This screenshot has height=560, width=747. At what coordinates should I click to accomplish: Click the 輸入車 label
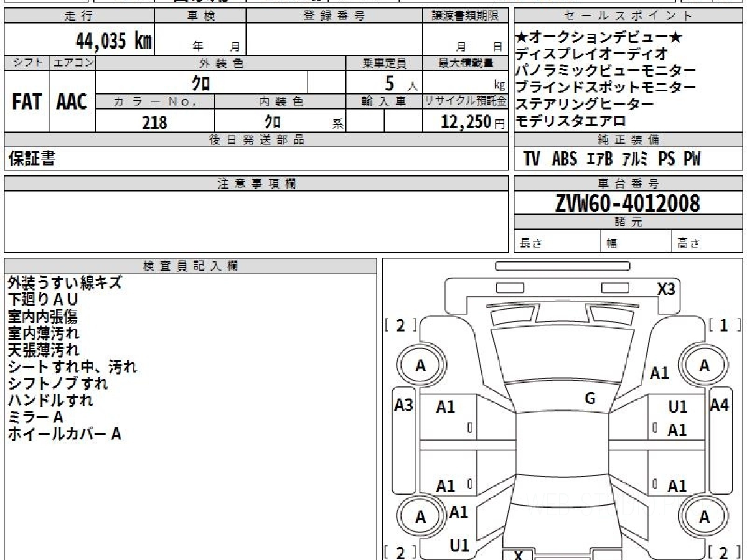pos(384,101)
